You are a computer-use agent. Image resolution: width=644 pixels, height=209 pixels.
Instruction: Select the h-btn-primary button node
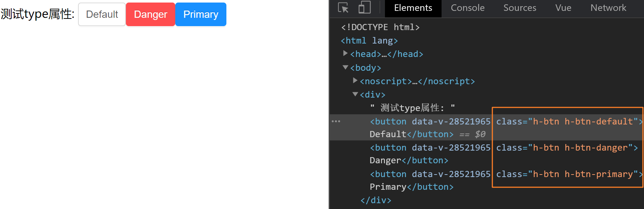(x=430, y=174)
